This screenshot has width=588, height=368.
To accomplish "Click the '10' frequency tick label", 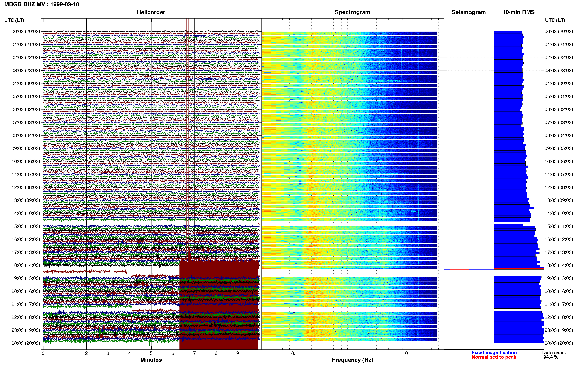I will pyautogui.click(x=405, y=353).
